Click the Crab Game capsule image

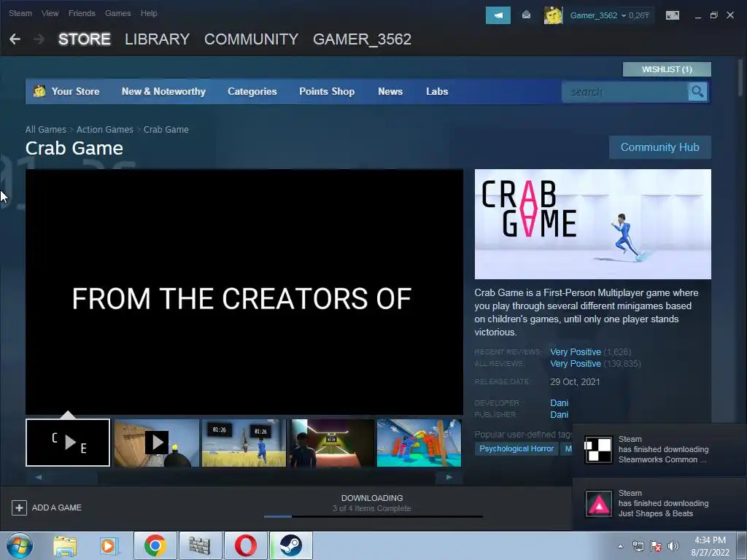(x=592, y=224)
